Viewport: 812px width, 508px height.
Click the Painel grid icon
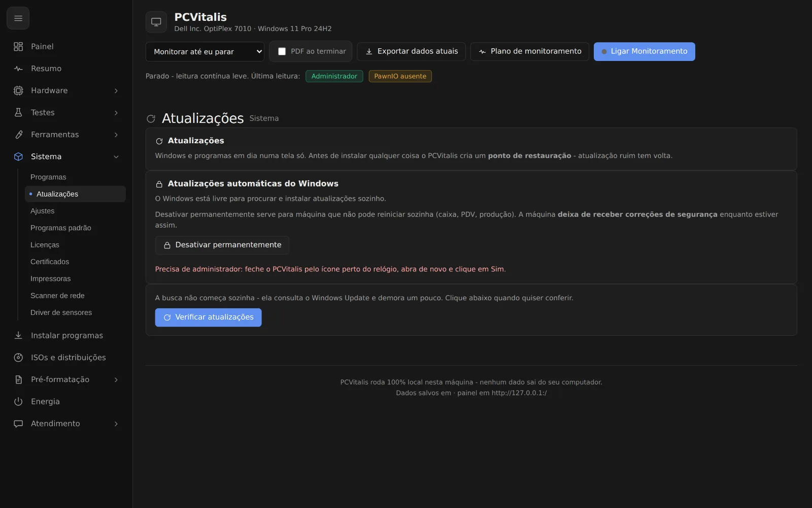[18, 47]
